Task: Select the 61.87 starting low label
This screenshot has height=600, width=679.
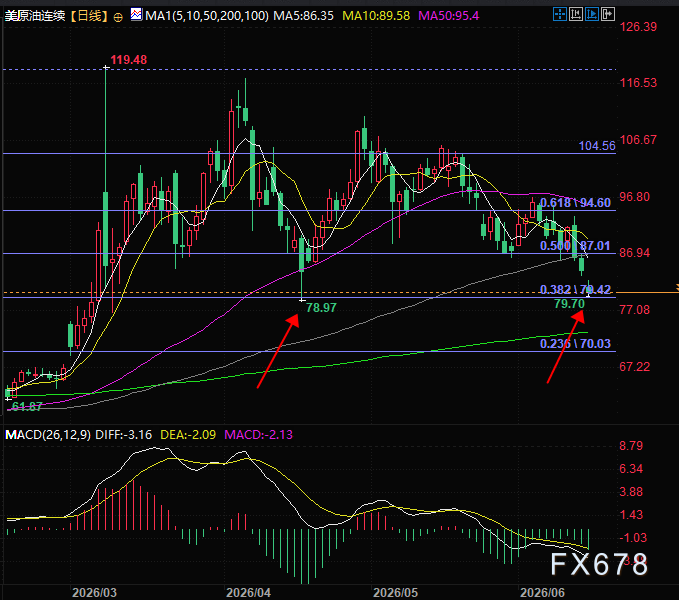Action: (x=26, y=406)
